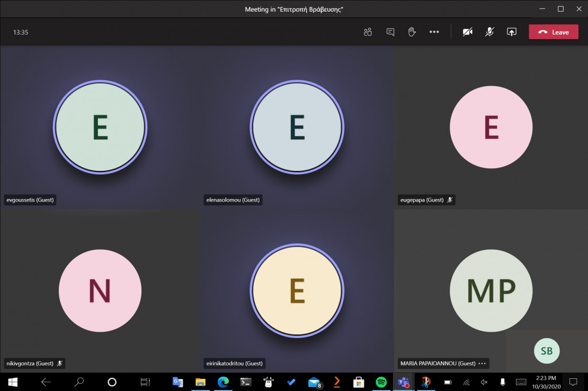Open network settings in the system tray

click(466, 382)
